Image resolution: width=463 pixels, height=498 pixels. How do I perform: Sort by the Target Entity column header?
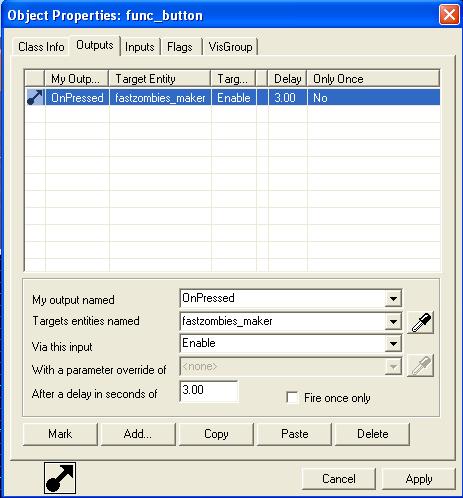(x=159, y=79)
